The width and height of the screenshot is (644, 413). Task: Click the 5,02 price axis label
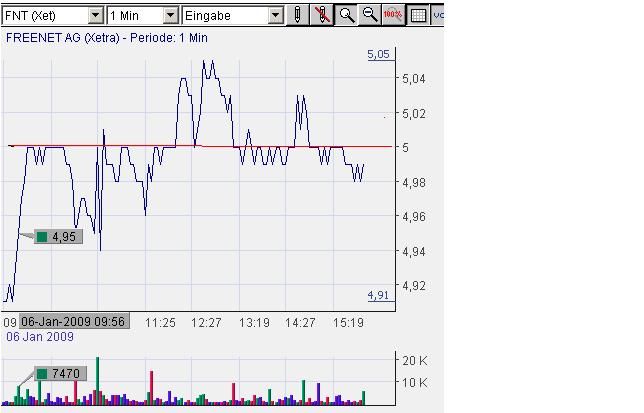click(414, 113)
